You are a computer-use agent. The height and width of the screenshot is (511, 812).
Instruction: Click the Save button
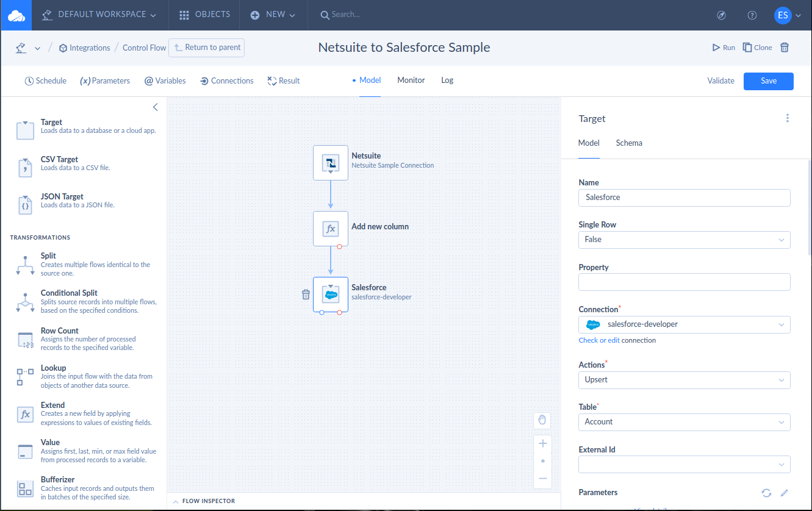click(x=769, y=81)
